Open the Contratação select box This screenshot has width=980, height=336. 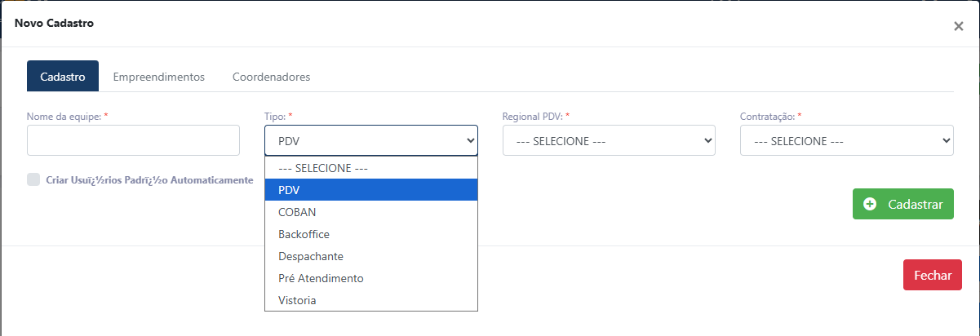point(846,140)
